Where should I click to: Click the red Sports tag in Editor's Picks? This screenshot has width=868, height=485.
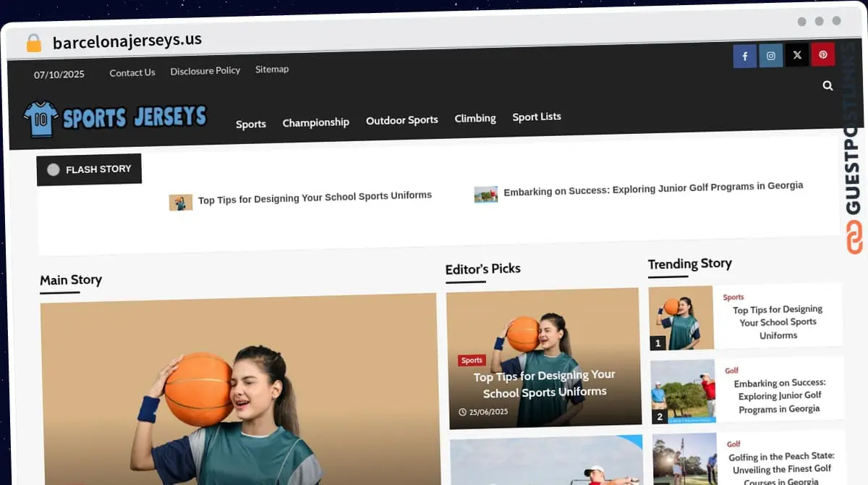472,360
